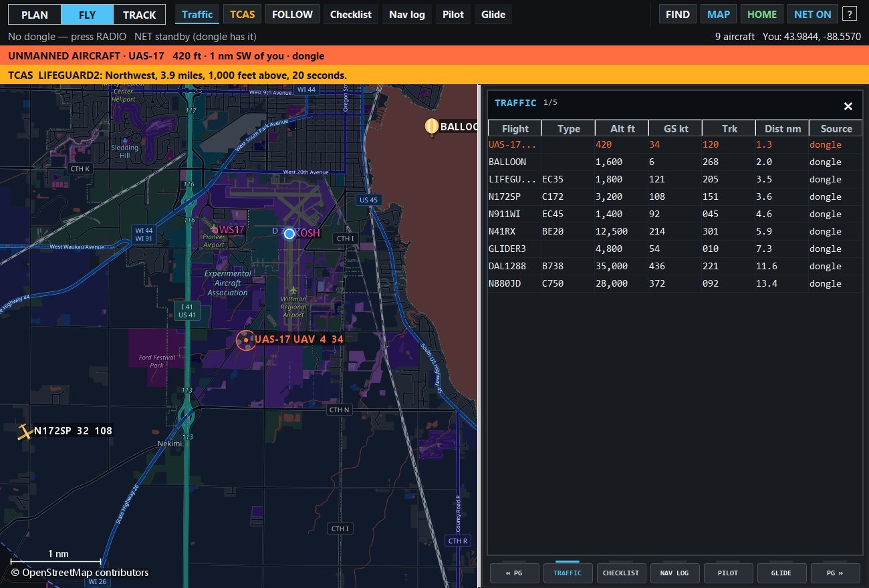Close the Traffic panel with X
Image resolution: width=869 pixels, height=588 pixels.
pyautogui.click(x=848, y=106)
